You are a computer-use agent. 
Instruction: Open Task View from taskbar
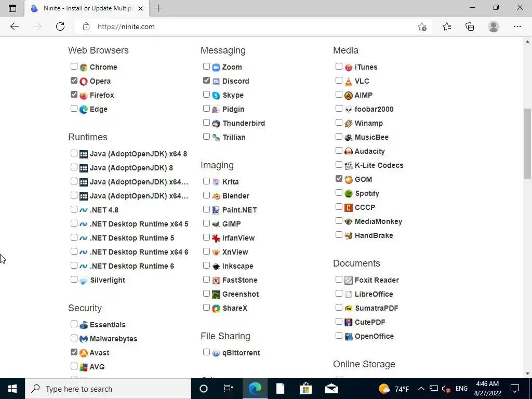(x=229, y=389)
